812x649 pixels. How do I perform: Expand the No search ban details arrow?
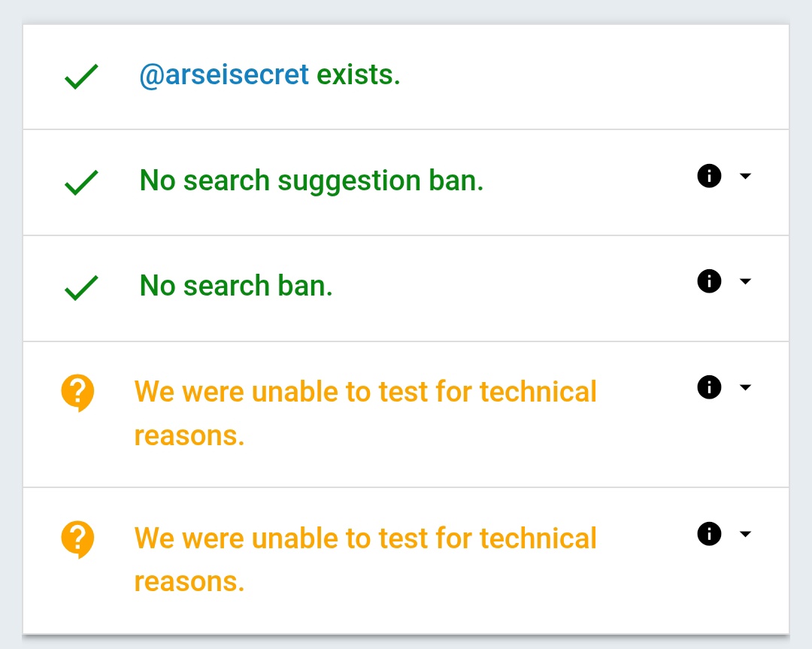745,281
